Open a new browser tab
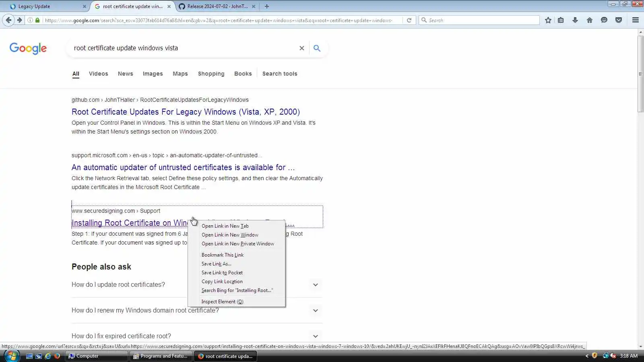 point(267,6)
